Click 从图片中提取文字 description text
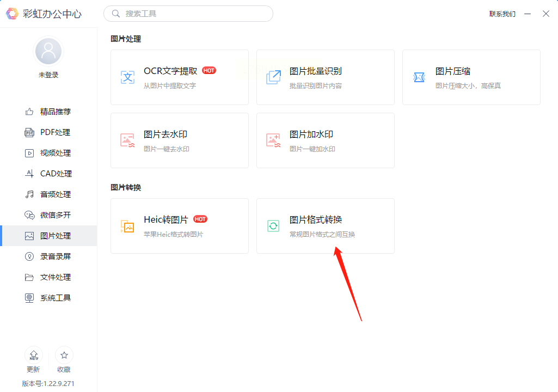558x392 pixels. pyautogui.click(x=170, y=86)
